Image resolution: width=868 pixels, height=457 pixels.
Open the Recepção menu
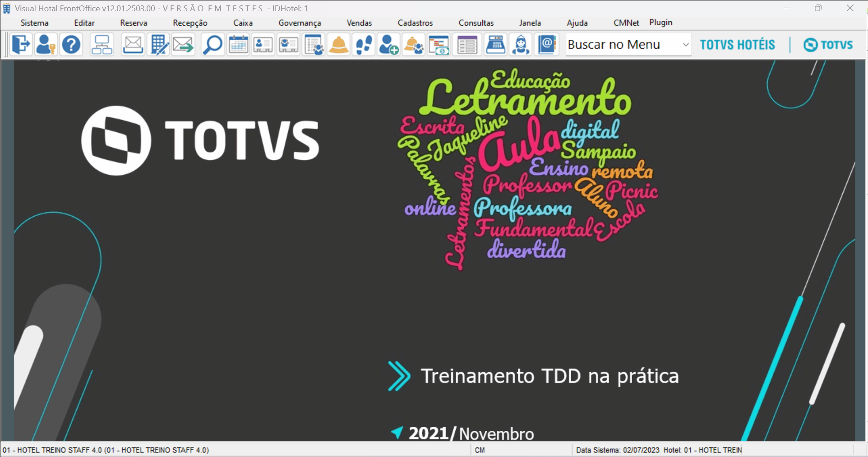(190, 23)
